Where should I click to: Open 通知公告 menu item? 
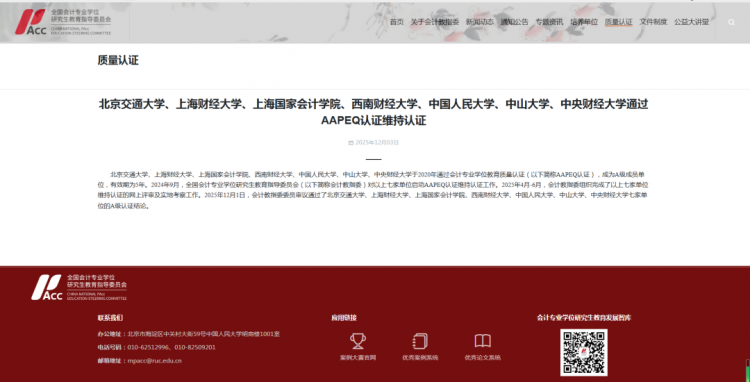point(515,22)
